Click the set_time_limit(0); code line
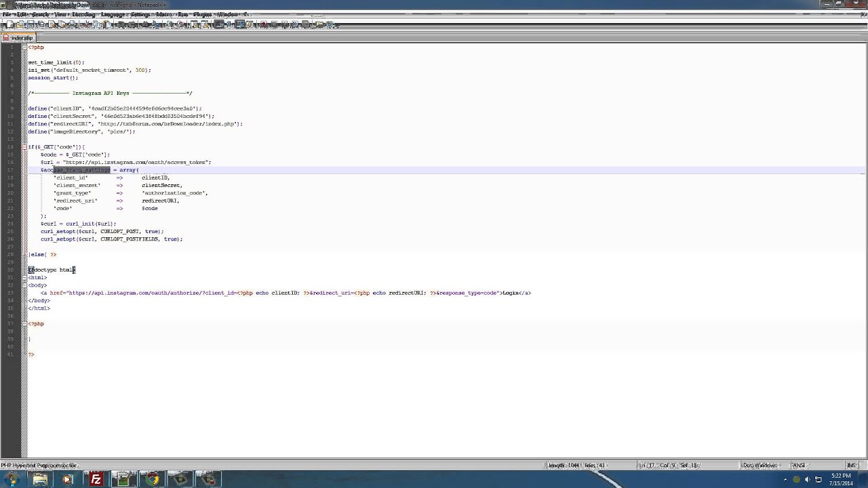Screen dimensions: 868x488 (56, 62)
